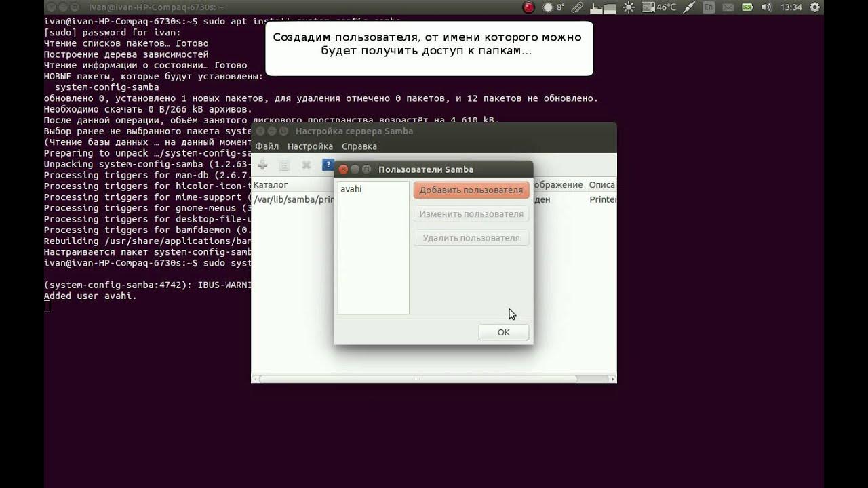Open the Настройка menu
The width and height of the screenshot is (868, 488).
tap(310, 146)
